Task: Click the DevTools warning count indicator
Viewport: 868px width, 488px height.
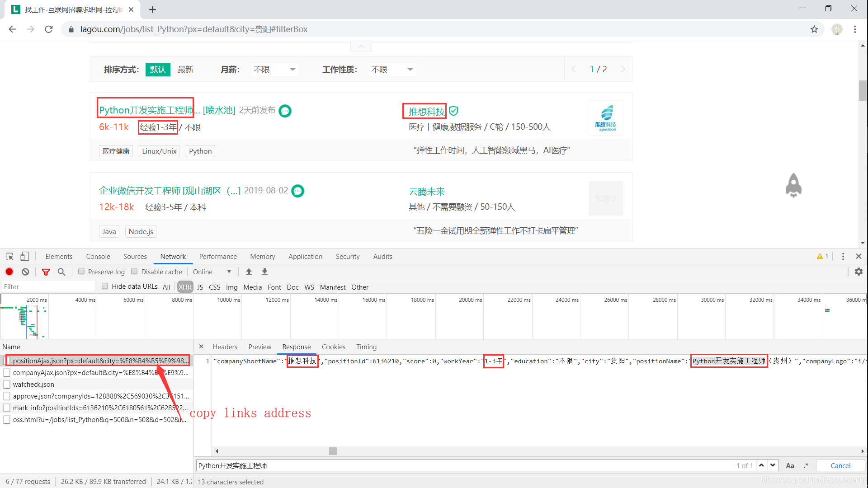Action: click(823, 256)
